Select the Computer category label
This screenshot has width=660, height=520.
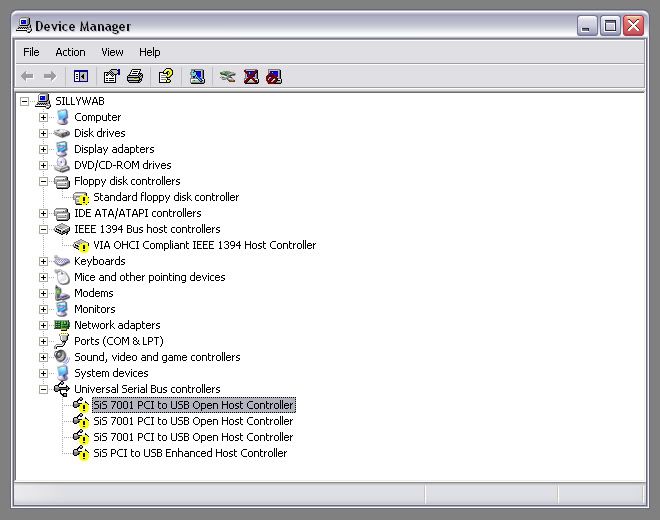98,117
